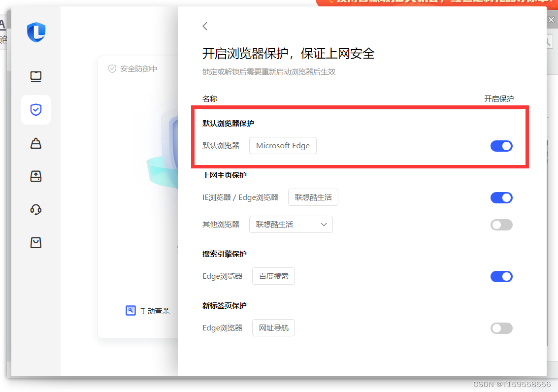
Task: Toggle Edge浏览器 搜索引擎保护 switch
Action: 501,276
